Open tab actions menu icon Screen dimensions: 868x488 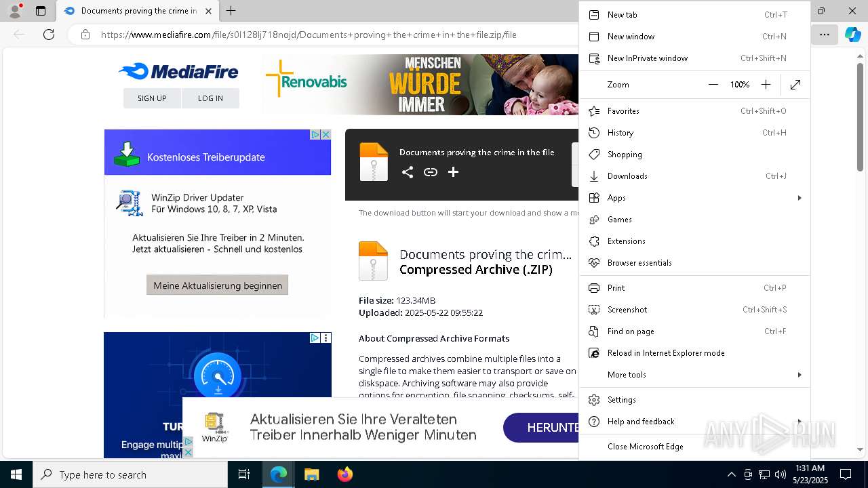point(41,11)
